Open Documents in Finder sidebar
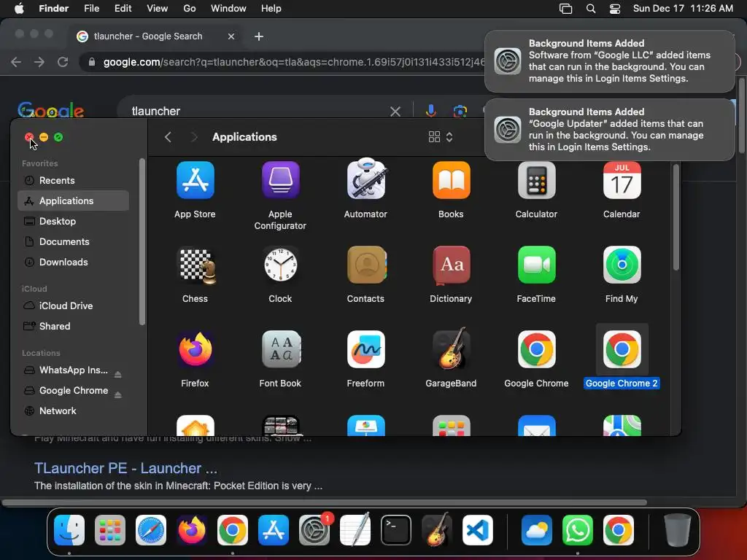This screenshot has width=747, height=560. tap(74, 242)
